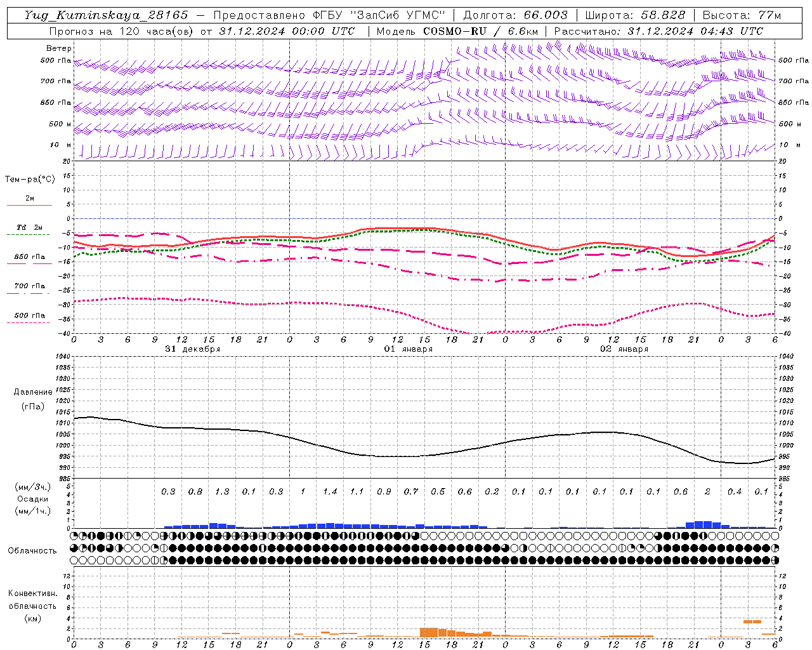The height and width of the screenshot is (650, 812).
Task: Click the Td 2м legend entry
Action: point(29,227)
